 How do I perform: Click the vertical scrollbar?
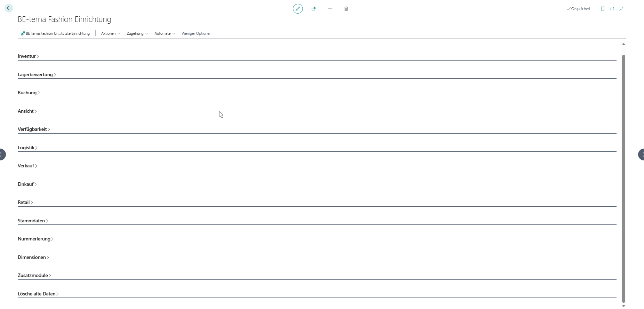point(623,174)
